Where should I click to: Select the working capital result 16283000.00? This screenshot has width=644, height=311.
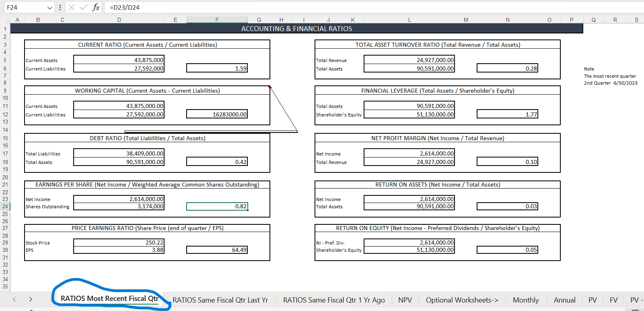pos(217,114)
